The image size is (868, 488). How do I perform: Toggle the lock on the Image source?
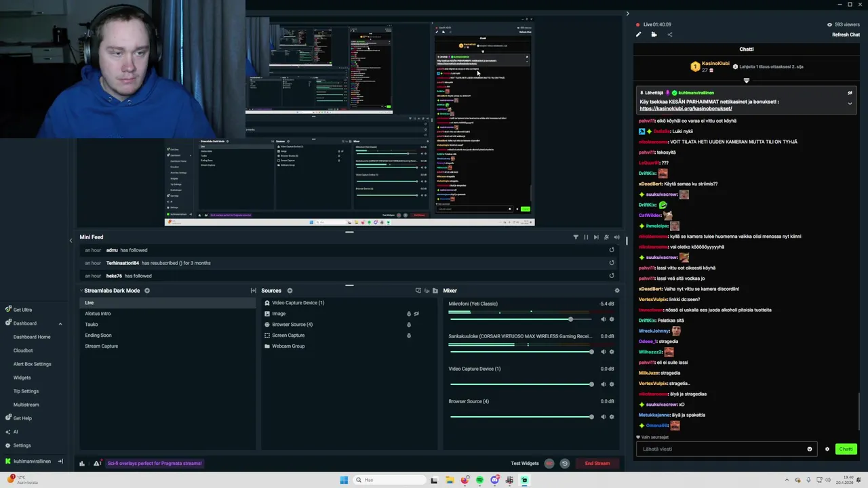(x=409, y=314)
